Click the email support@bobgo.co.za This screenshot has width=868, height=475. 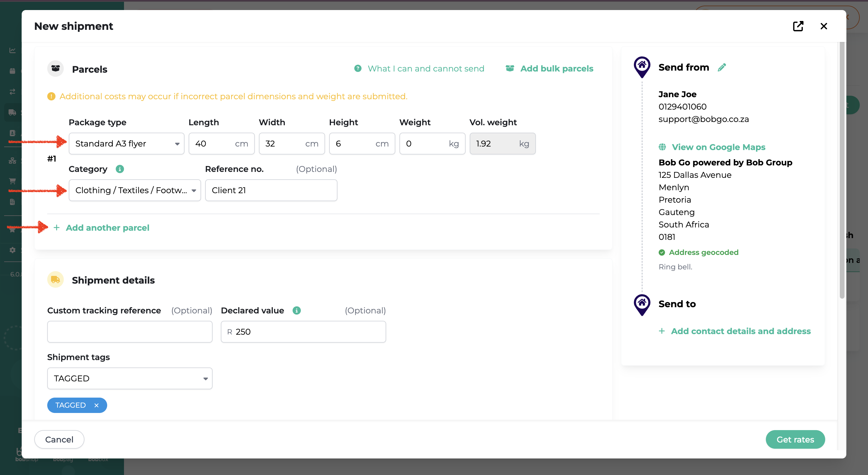point(703,119)
